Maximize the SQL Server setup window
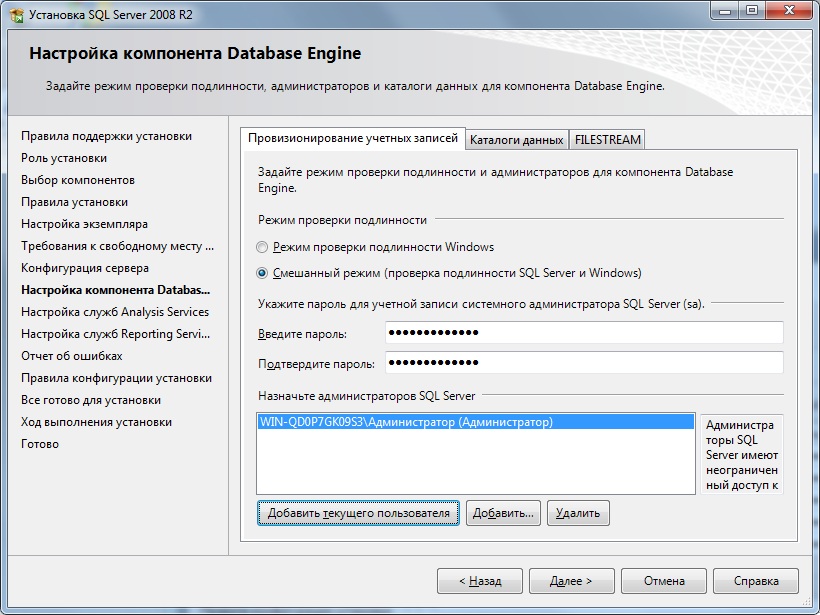The image size is (820, 615). click(751, 10)
